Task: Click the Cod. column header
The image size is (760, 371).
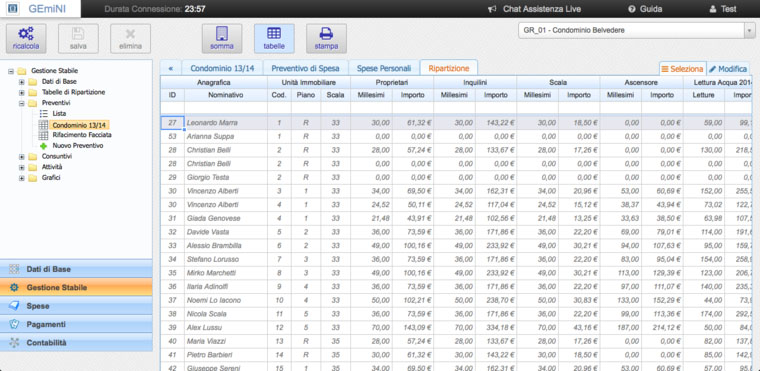Action: (279, 95)
